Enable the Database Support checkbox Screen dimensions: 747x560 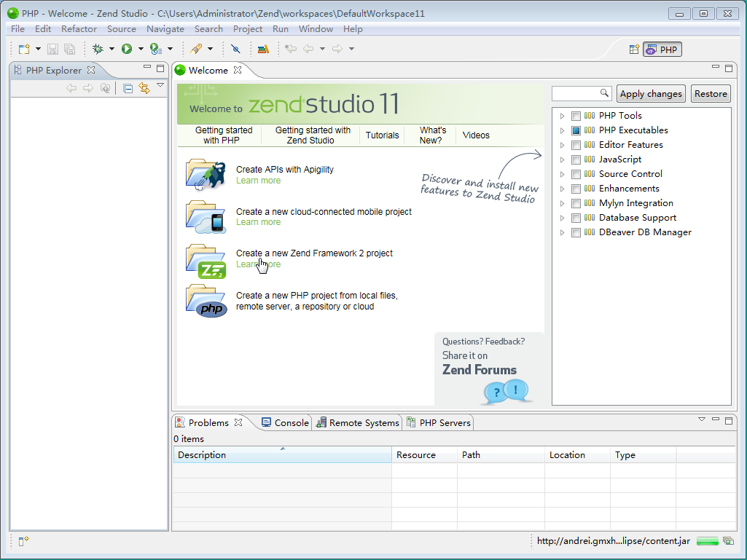pos(576,218)
